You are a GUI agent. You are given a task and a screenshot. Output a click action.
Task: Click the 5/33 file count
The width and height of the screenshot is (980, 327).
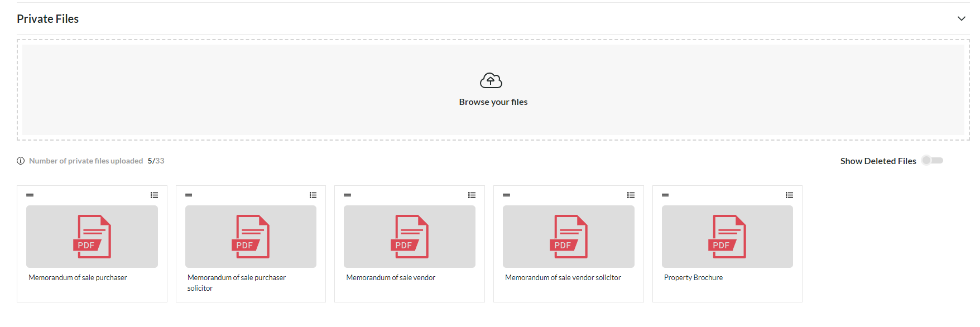(156, 161)
